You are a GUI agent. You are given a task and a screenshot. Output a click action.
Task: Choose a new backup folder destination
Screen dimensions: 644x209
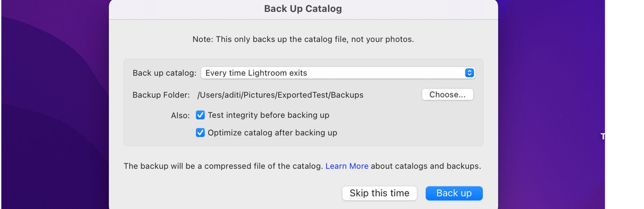[x=447, y=94]
